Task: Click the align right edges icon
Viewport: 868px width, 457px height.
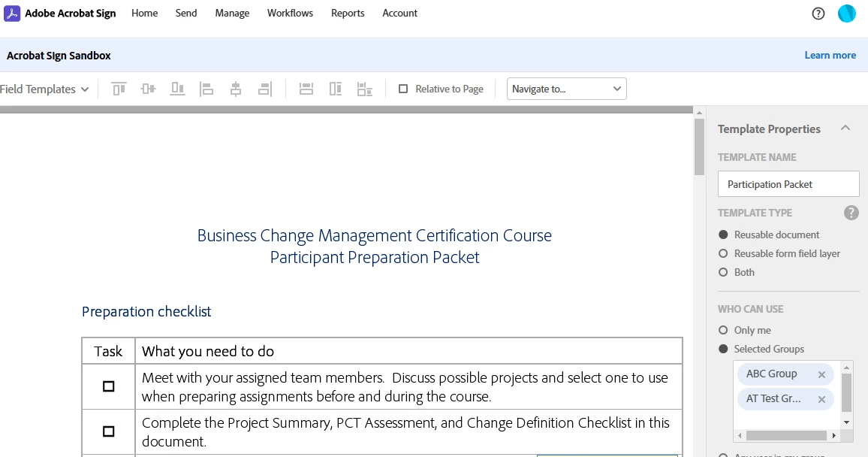Action: click(x=264, y=89)
